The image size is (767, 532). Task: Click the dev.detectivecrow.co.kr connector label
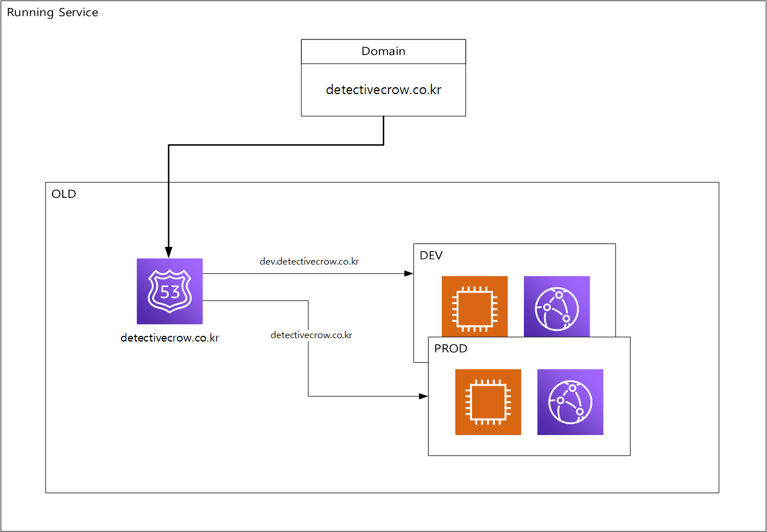tap(309, 262)
